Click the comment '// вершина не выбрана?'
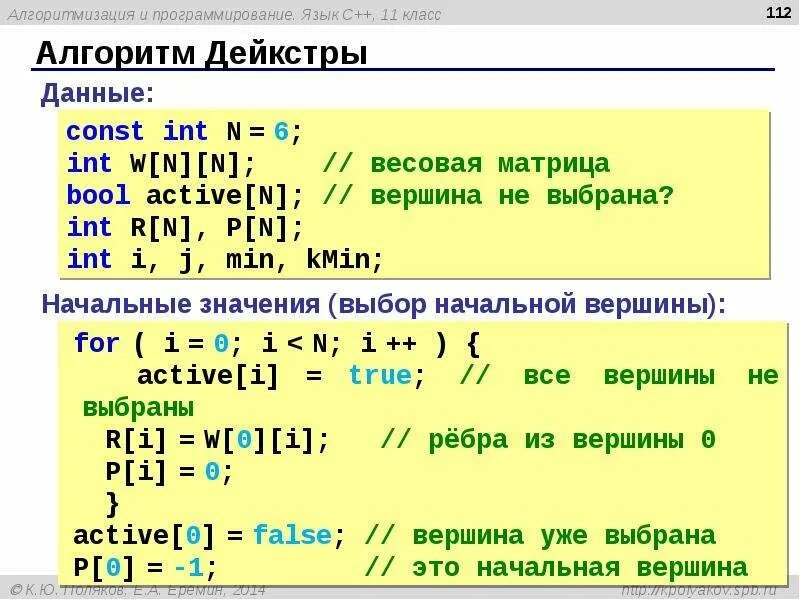 point(498,196)
